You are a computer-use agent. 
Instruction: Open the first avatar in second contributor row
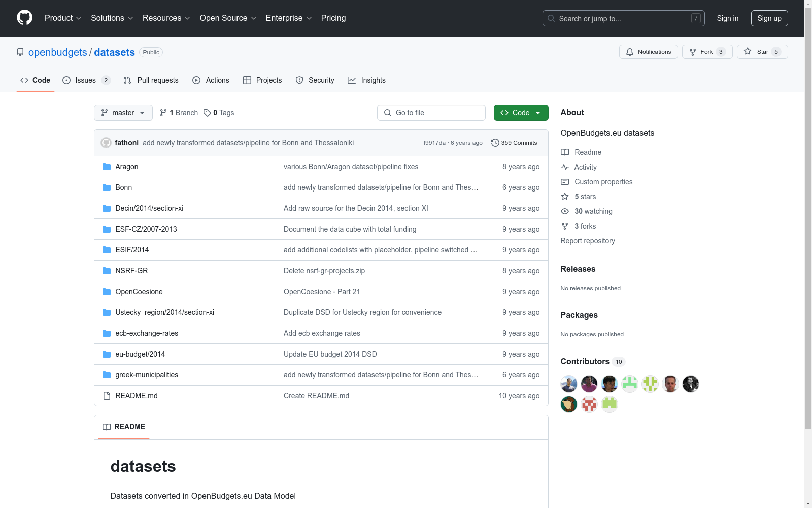tap(569, 404)
